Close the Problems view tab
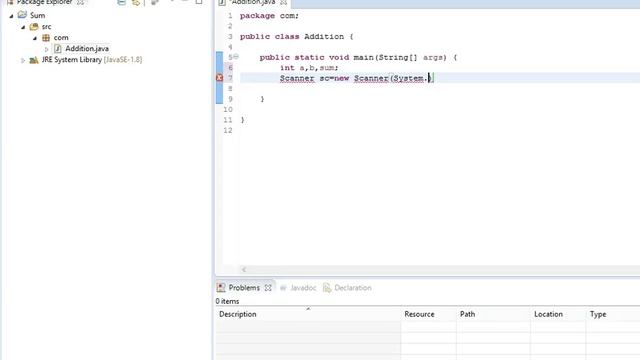The width and height of the screenshot is (640, 360). click(268, 288)
